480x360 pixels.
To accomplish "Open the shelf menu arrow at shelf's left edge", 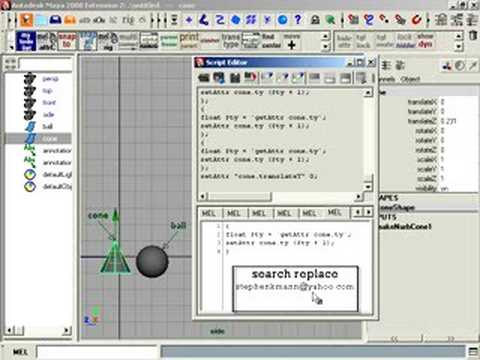I will click(11, 48).
